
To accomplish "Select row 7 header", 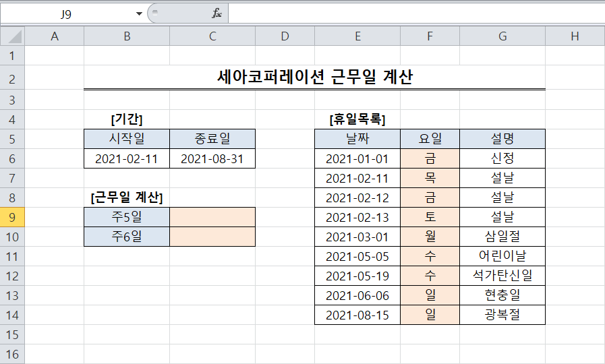I will pyautogui.click(x=12, y=178).
